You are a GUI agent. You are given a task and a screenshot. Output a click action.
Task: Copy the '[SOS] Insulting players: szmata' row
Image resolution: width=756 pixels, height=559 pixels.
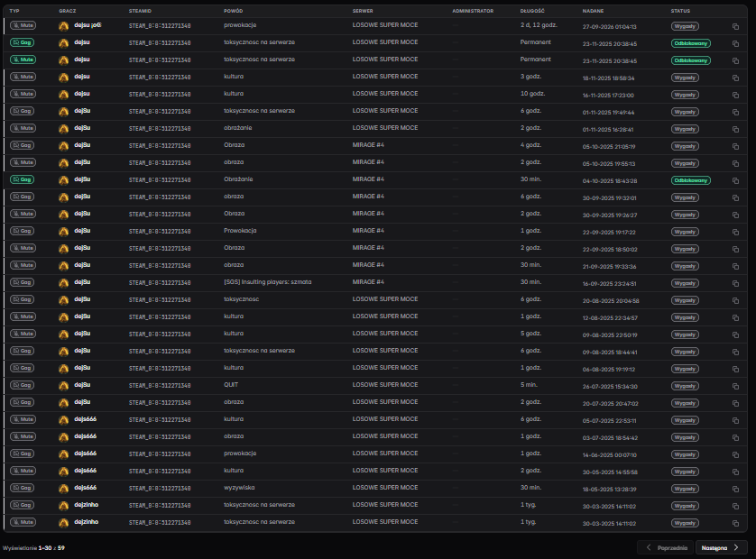735,283
